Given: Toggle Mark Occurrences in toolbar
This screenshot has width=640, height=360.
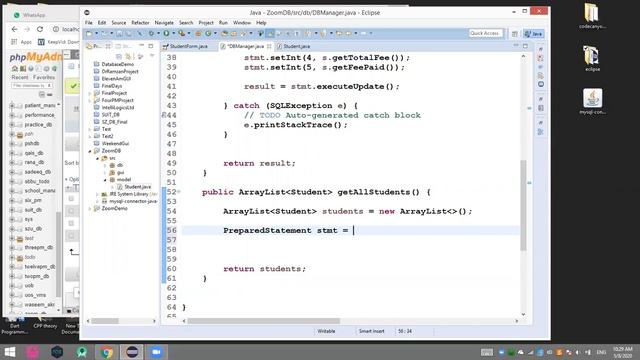Looking at the screenshot, I should 270,33.
